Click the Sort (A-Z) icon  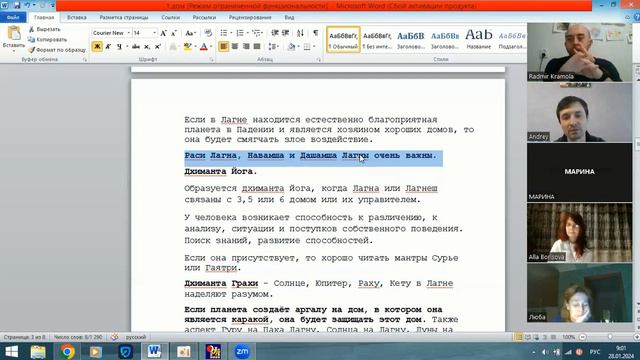(x=300, y=33)
